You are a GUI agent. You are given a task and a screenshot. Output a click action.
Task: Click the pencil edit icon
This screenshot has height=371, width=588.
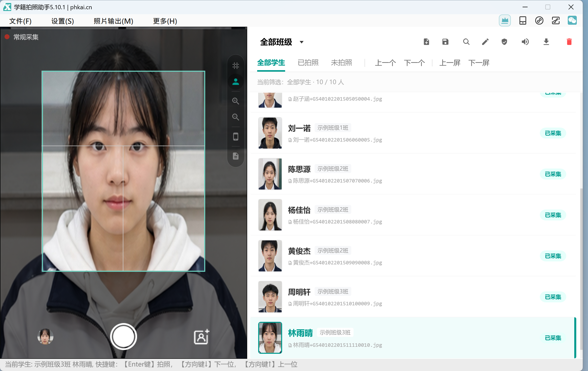[x=485, y=42]
